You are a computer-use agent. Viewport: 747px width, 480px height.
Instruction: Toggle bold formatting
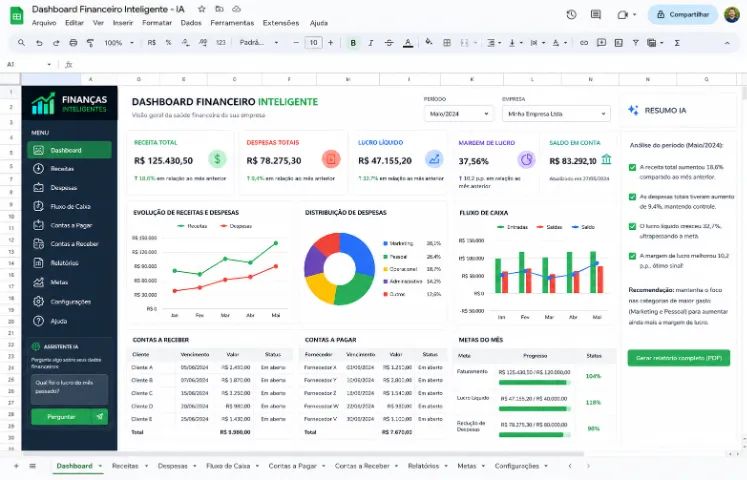pyautogui.click(x=353, y=43)
